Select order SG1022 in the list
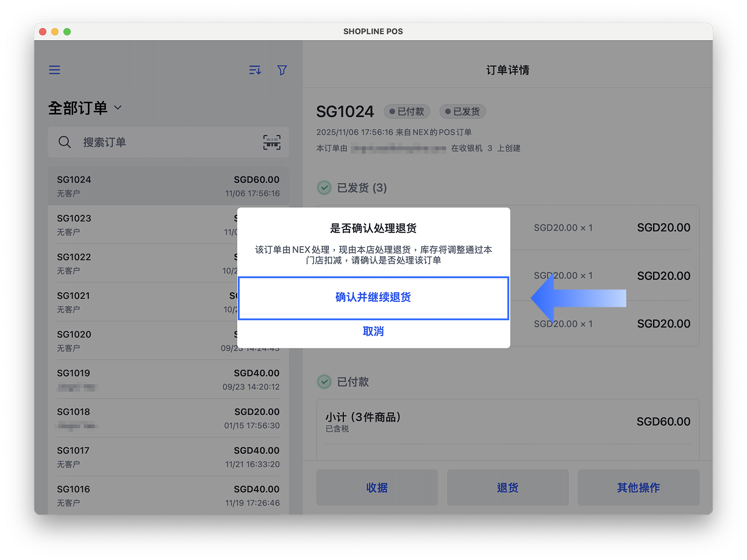Image resolution: width=747 pixels, height=560 pixels. (x=168, y=263)
